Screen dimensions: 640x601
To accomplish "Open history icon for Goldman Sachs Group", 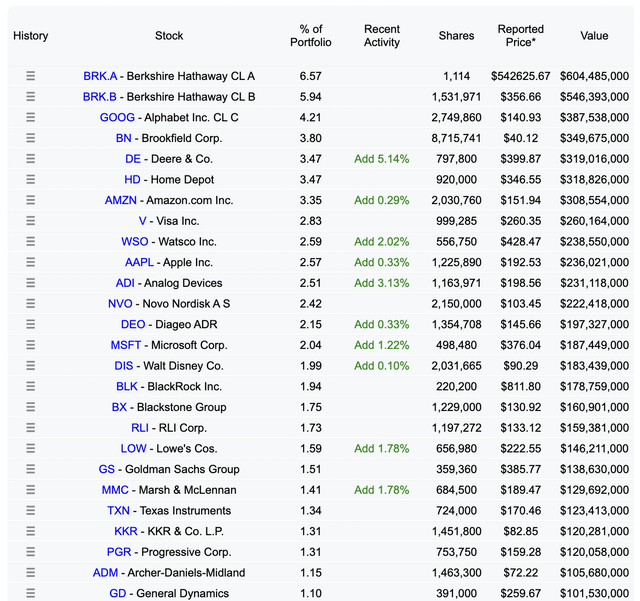I will tap(31, 469).
